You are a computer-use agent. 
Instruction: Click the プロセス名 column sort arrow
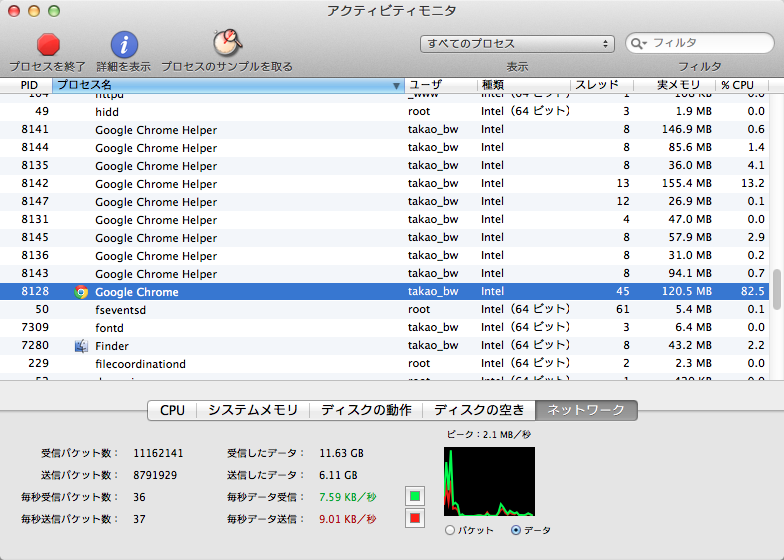(396, 86)
